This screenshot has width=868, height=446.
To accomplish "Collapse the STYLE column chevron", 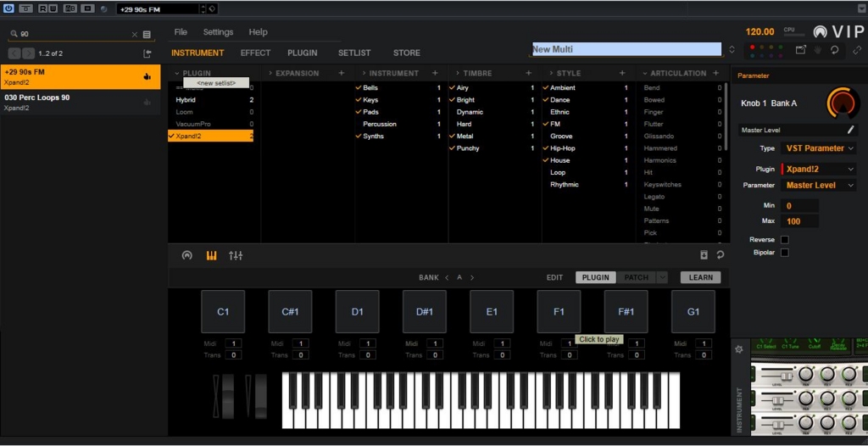I will [x=551, y=73].
